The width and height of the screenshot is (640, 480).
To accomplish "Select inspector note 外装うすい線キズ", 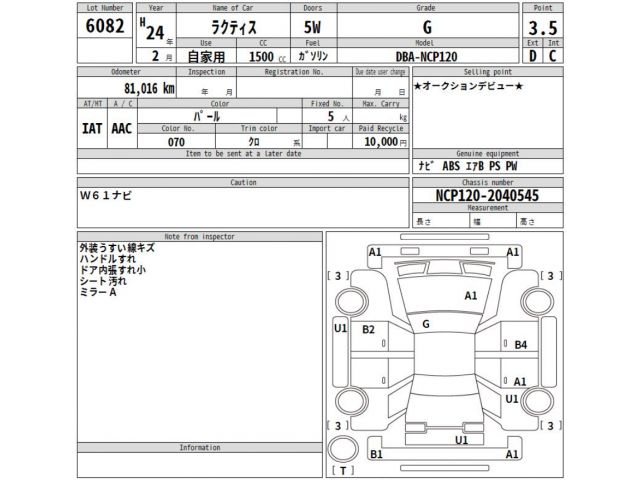I will [x=117, y=248].
